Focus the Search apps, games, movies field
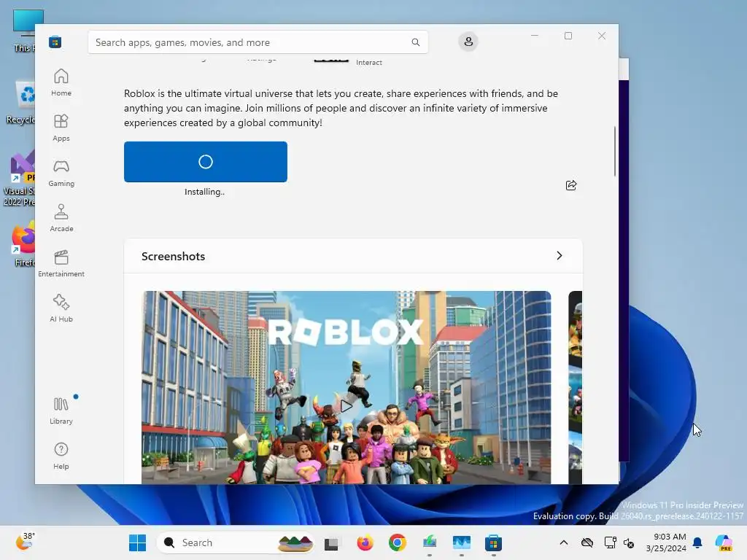The image size is (747, 560). tap(258, 42)
